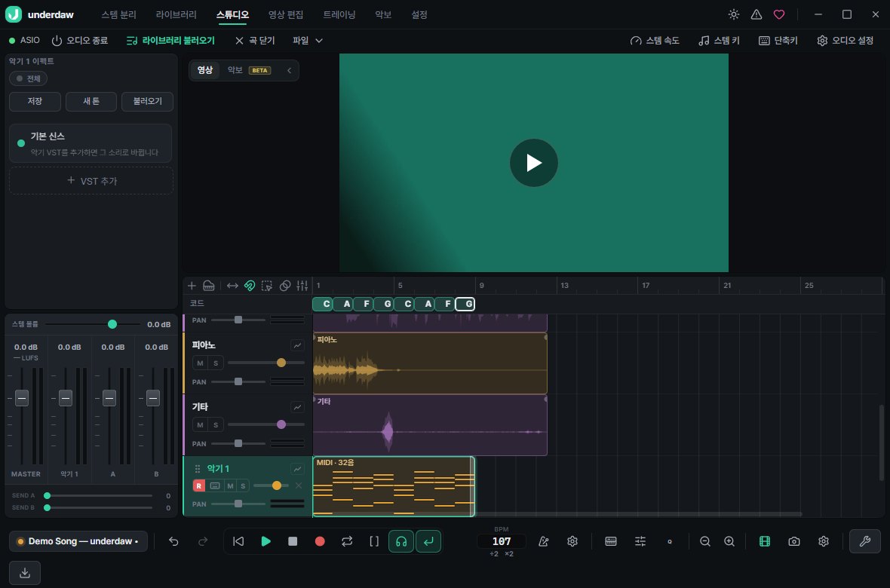Open the 파일 dropdown menu

pyautogui.click(x=308, y=40)
